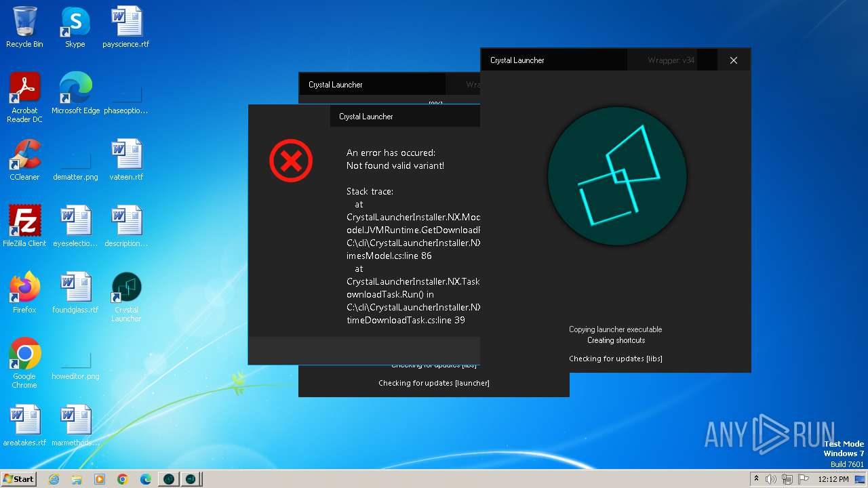This screenshot has height=488, width=868.
Task: Select the description... document icon
Action: pos(126,226)
